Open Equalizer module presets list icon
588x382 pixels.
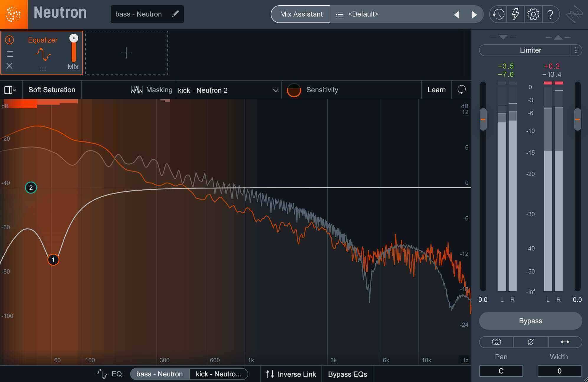[9, 54]
